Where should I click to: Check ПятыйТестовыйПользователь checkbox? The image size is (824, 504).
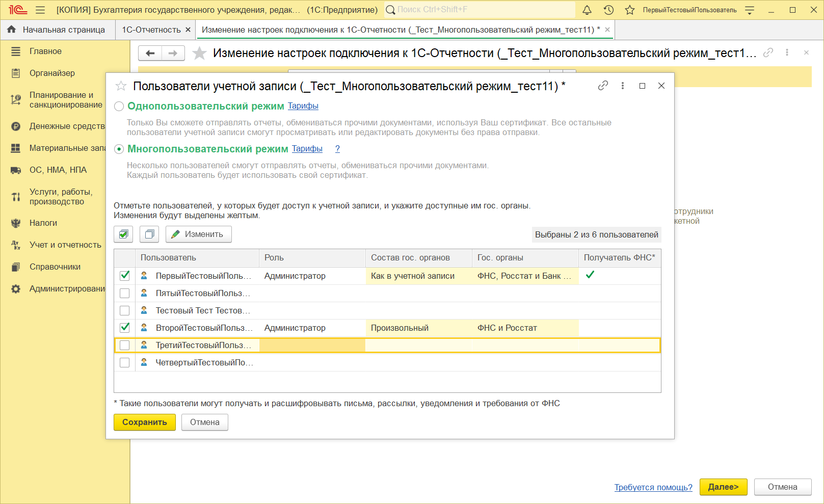pyautogui.click(x=124, y=294)
